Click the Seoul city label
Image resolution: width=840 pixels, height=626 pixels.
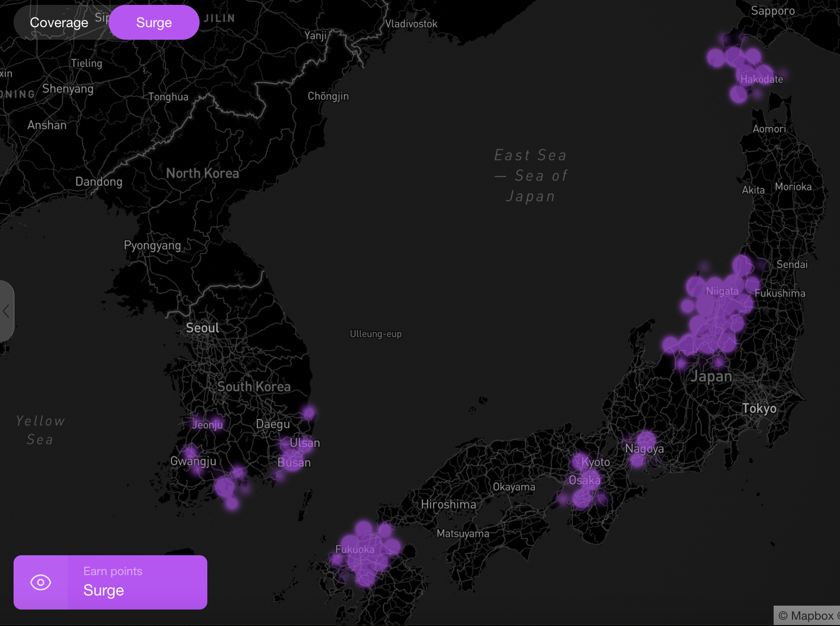coord(202,328)
